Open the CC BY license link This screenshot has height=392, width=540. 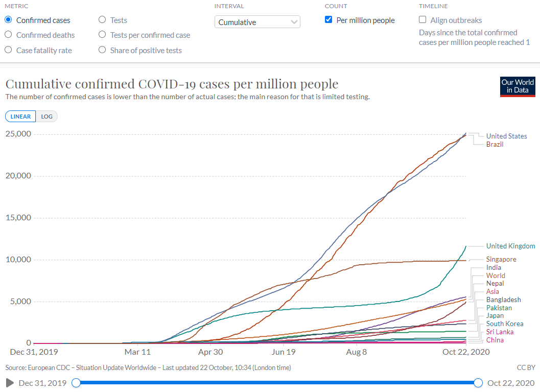(x=526, y=367)
